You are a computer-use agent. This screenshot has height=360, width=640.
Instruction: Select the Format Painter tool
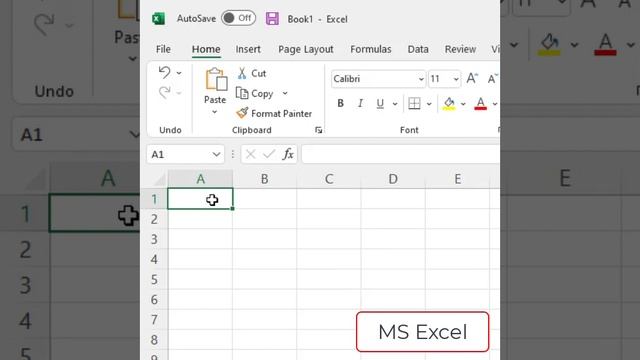[x=274, y=113]
